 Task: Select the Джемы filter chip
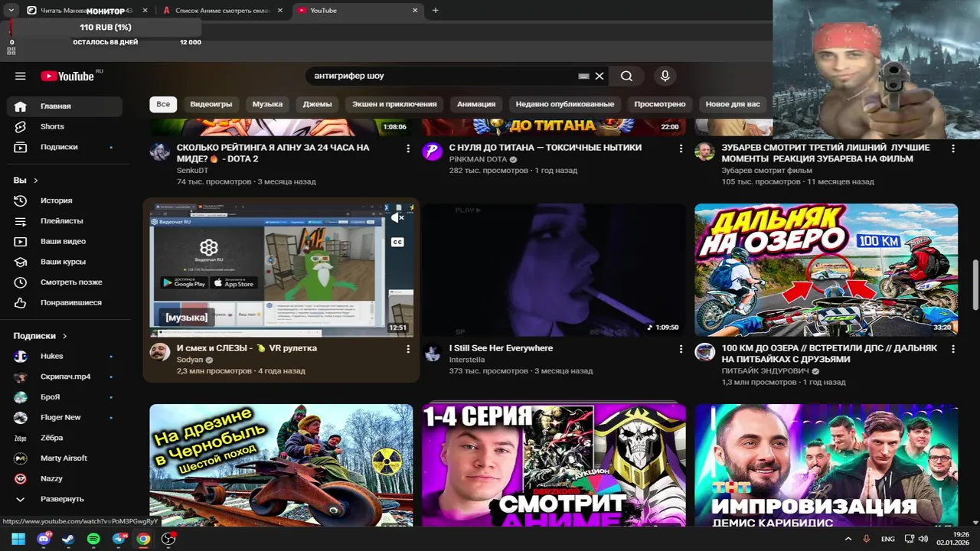(x=317, y=104)
